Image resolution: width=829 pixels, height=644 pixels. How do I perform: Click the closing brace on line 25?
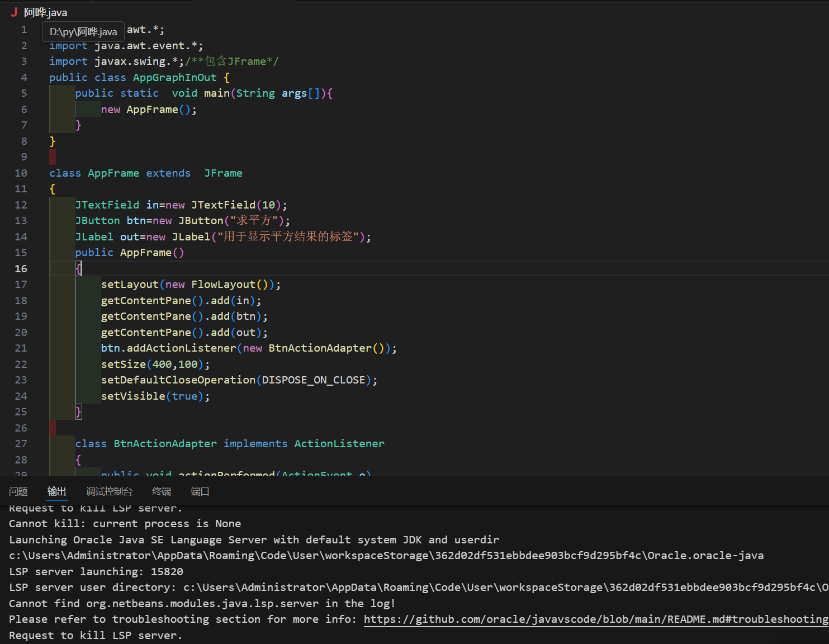[x=78, y=412]
